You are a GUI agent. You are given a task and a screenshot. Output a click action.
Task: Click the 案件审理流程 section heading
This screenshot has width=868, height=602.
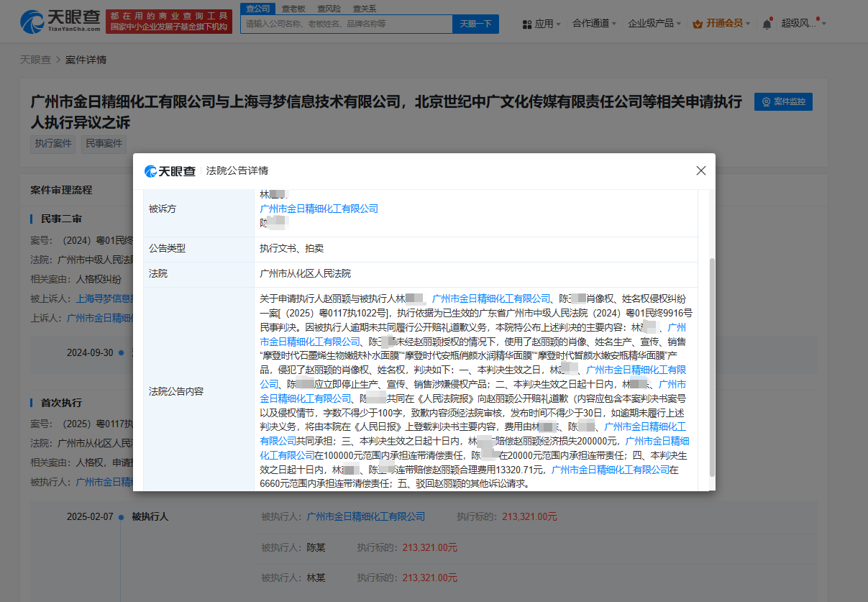click(61, 190)
